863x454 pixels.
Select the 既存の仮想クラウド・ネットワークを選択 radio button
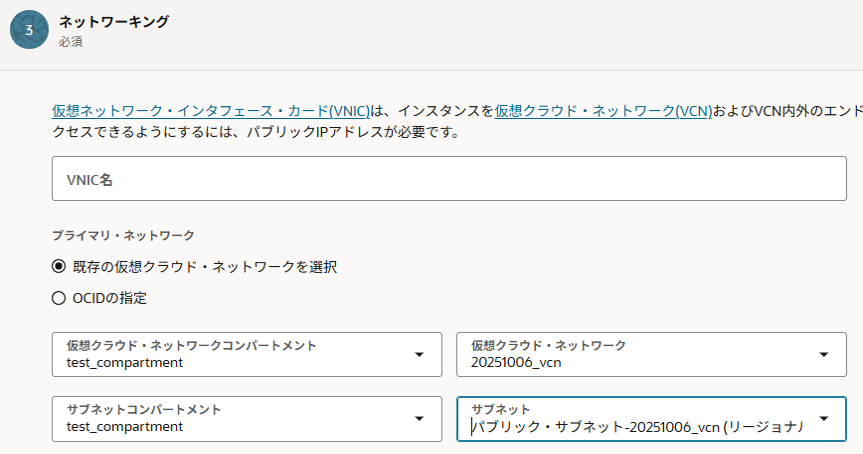click(x=59, y=267)
